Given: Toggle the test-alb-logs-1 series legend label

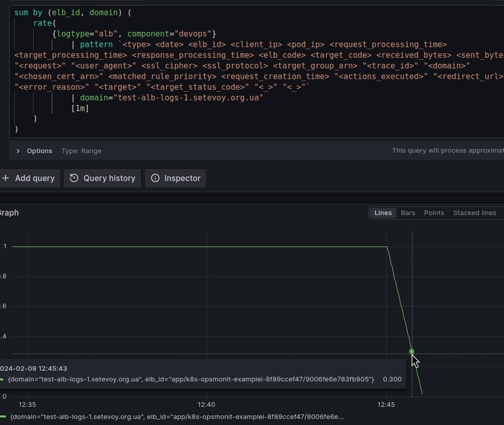Looking at the screenshot, I should pos(176,417).
